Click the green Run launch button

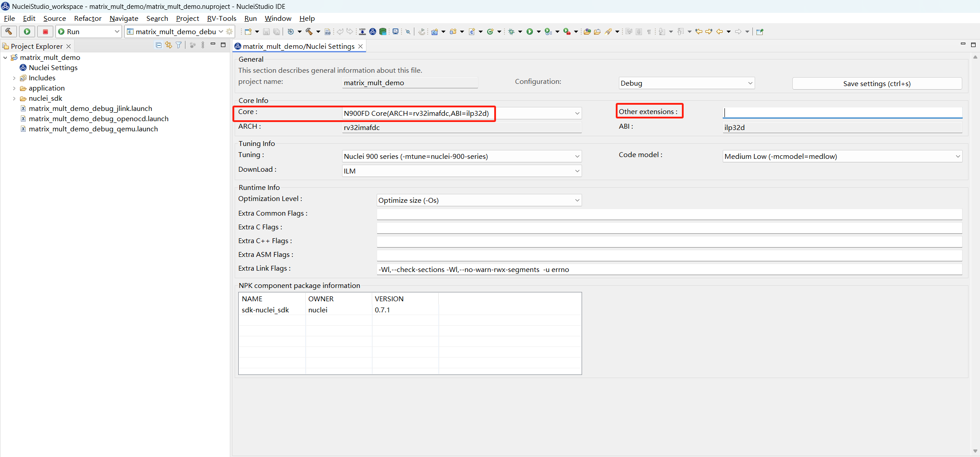(x=27, y=32)
